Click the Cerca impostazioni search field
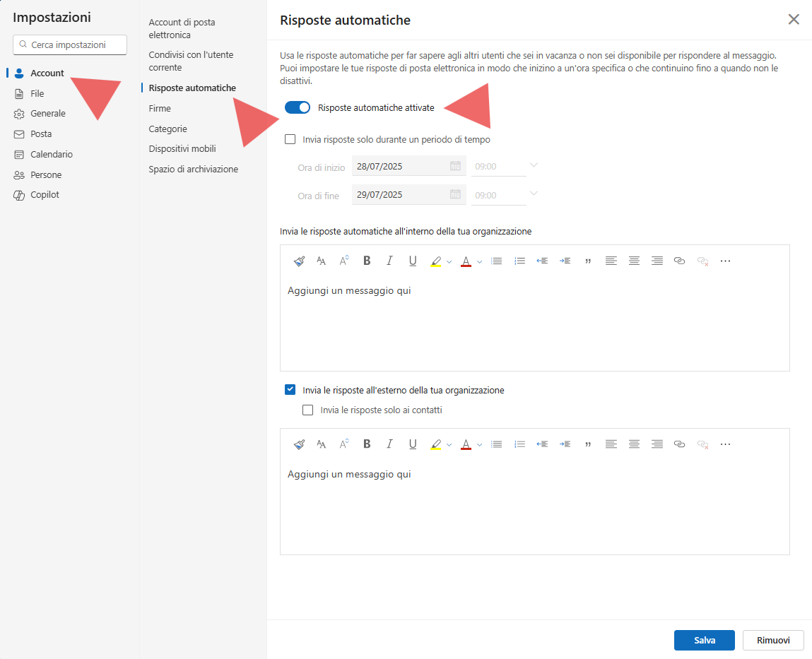The height and width of the screenshot is (659, 812). 70,44
